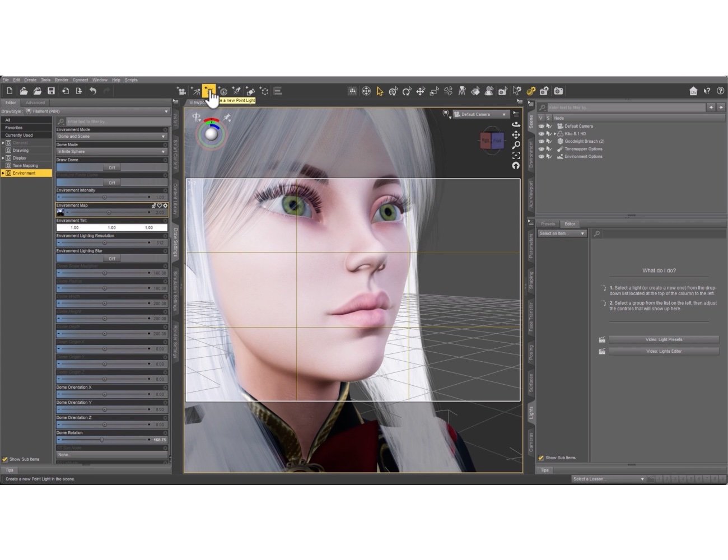728x560 pixels.
Task: Open the Select a Lesson dropdown
Action: click(x=608, y=479)
